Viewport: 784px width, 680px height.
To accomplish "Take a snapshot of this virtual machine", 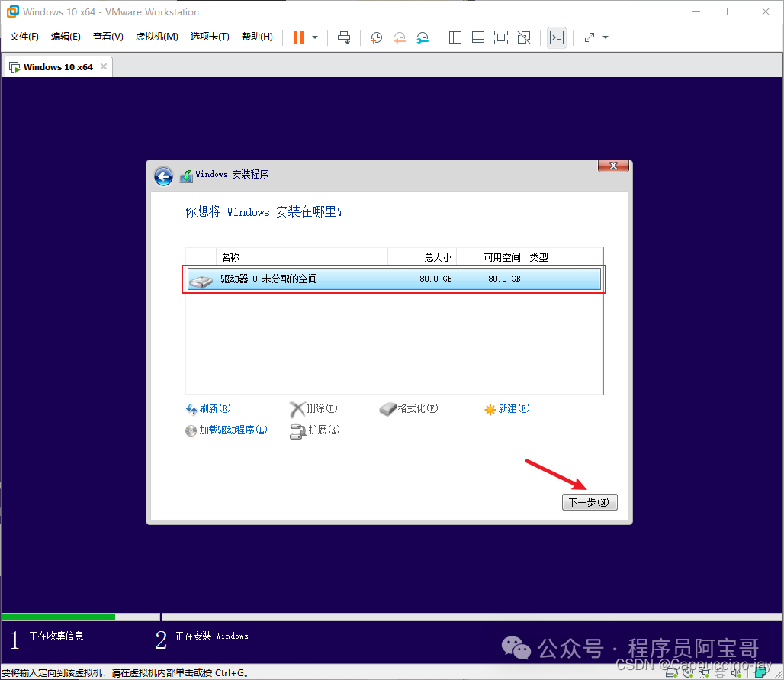I will tap(376, 37).
